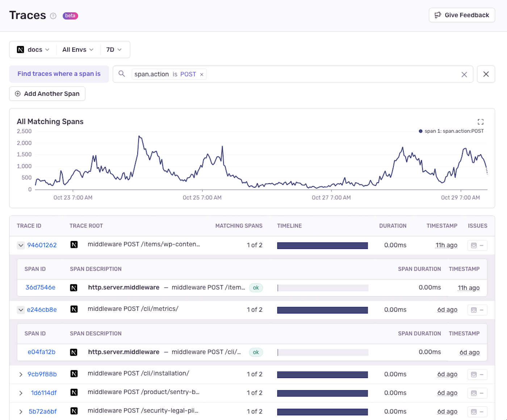Image resolution: width=507 pixels, height=420 pixels.
Task: Expand trace 1d6114df row
Action: pos(21,393)
